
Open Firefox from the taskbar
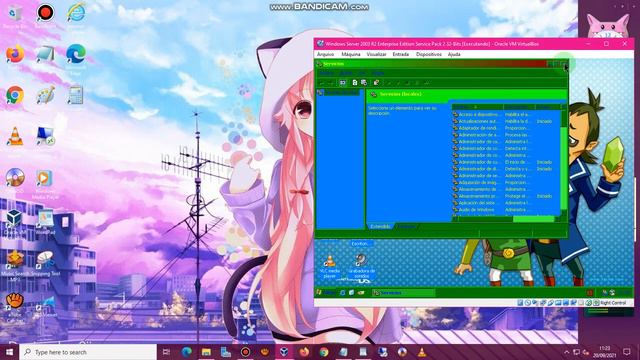(304, 351)
